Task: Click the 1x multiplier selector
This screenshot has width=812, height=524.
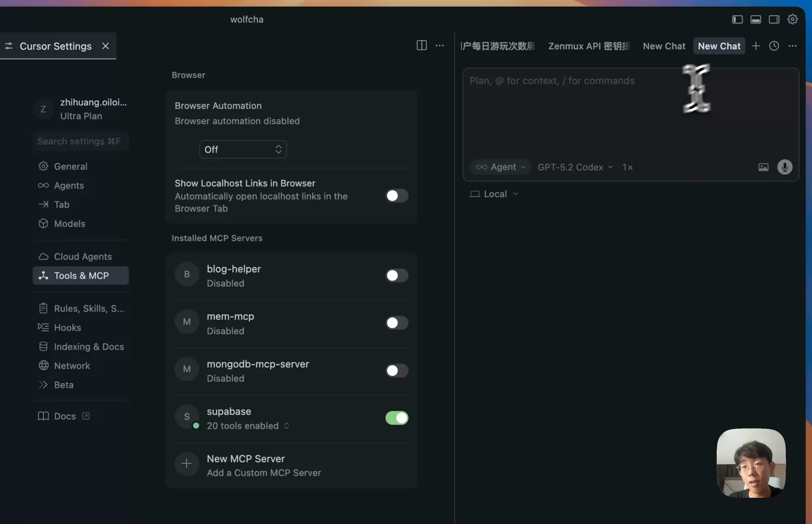Action: point(627,167)
